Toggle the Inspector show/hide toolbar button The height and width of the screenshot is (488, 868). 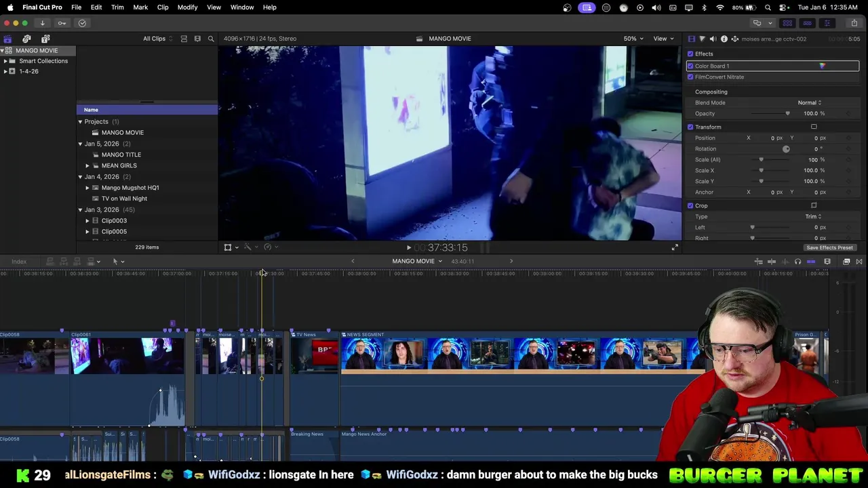pyautogui.click(x=827, y=23)
